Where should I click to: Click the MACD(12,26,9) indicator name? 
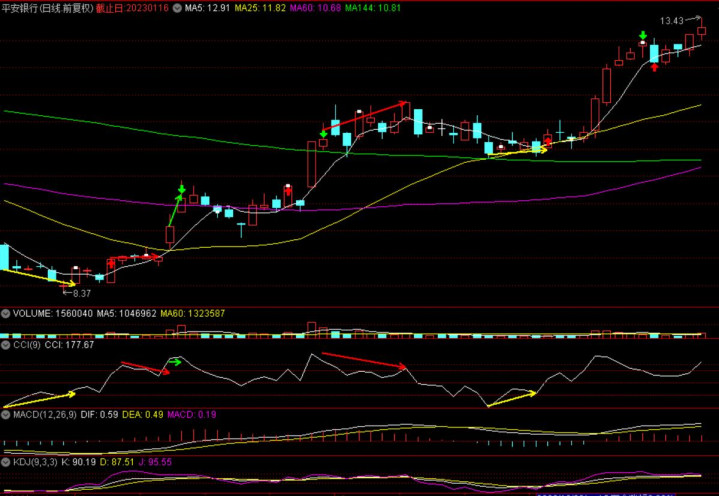point(44,415)
